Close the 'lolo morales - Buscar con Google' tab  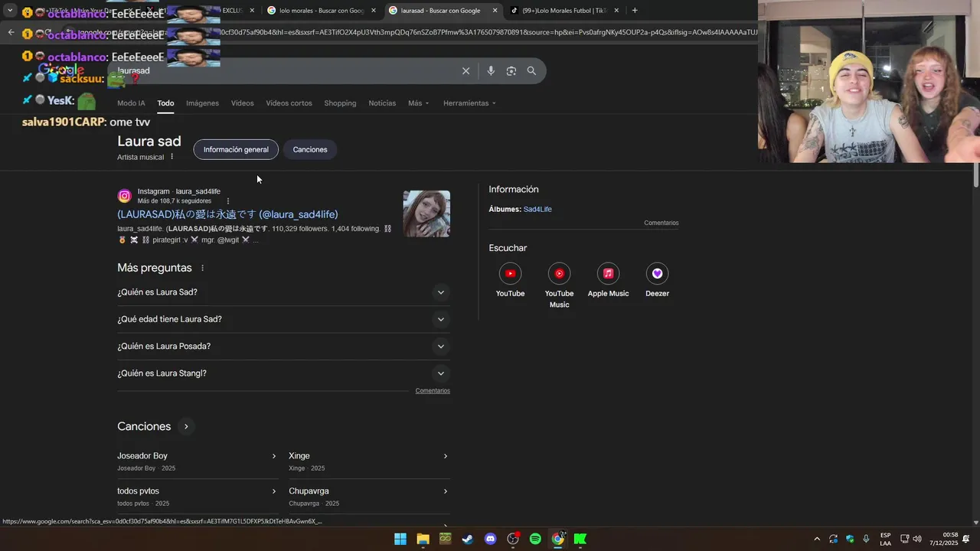point(374,11)
